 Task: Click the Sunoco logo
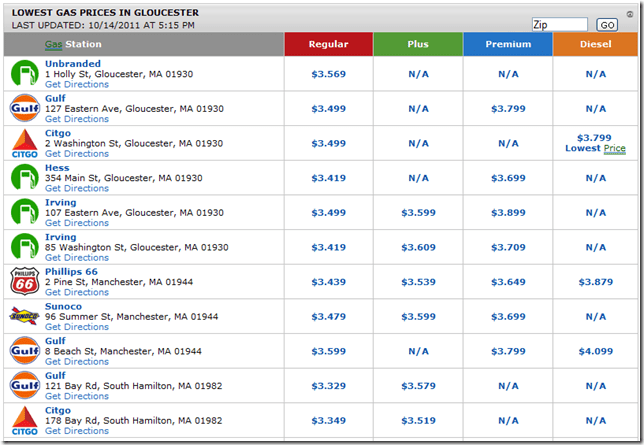tap(24, 317)
